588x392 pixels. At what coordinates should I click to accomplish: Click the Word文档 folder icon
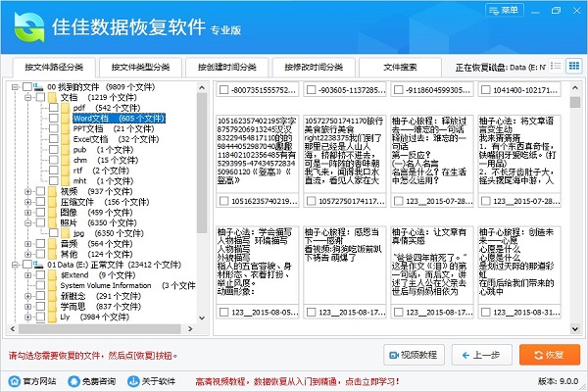(66, 119)
